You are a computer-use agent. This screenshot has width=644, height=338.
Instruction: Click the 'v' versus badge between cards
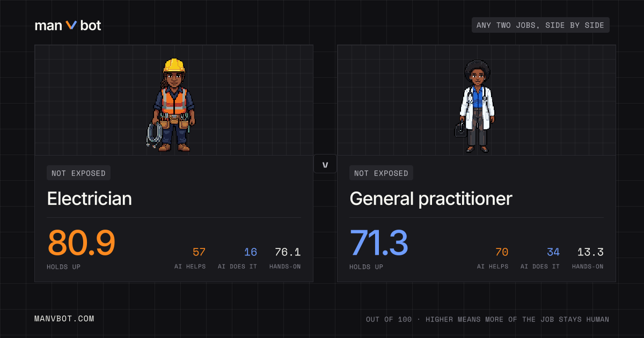[x=325, y=164]
